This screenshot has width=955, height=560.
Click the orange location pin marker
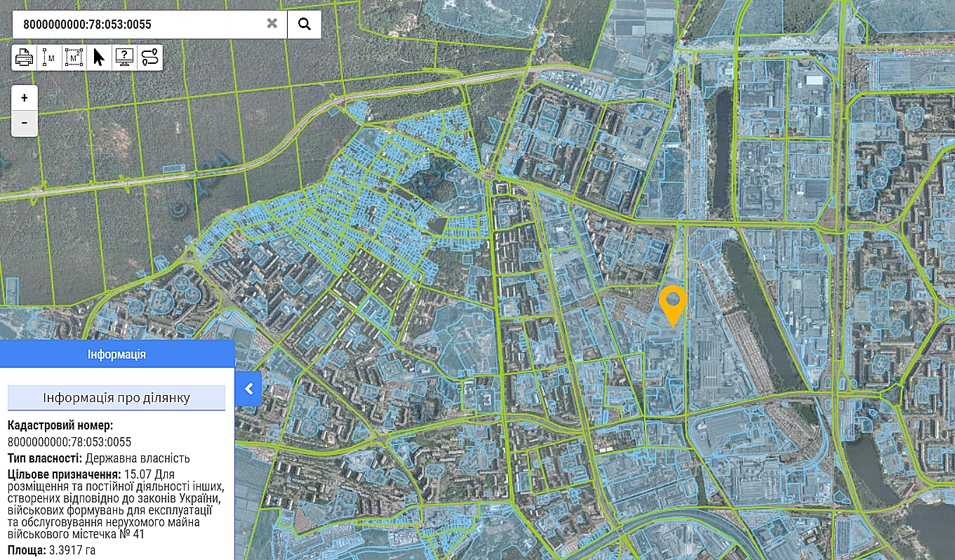(x=673, y=304)
